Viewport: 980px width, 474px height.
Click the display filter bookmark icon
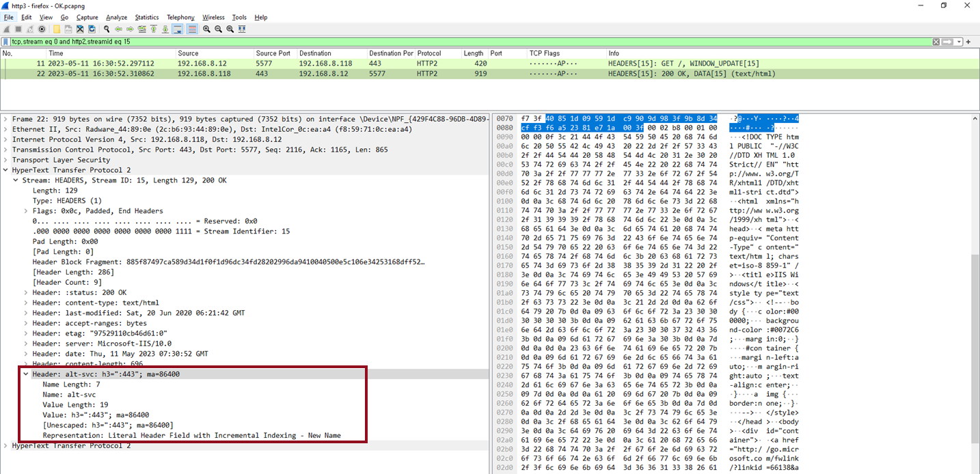coord(6,42)
